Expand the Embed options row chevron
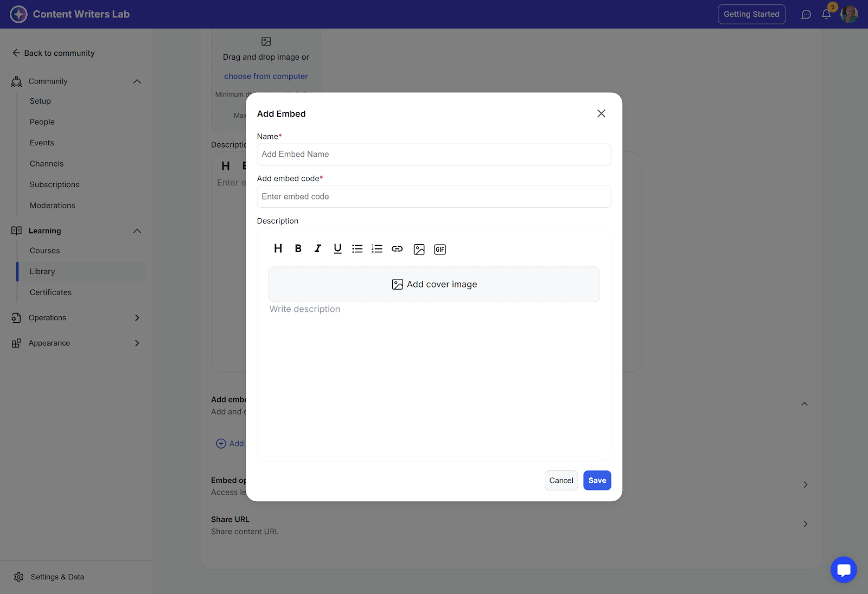This screenshot has width=868, height=594. click(x=806, y=485)
